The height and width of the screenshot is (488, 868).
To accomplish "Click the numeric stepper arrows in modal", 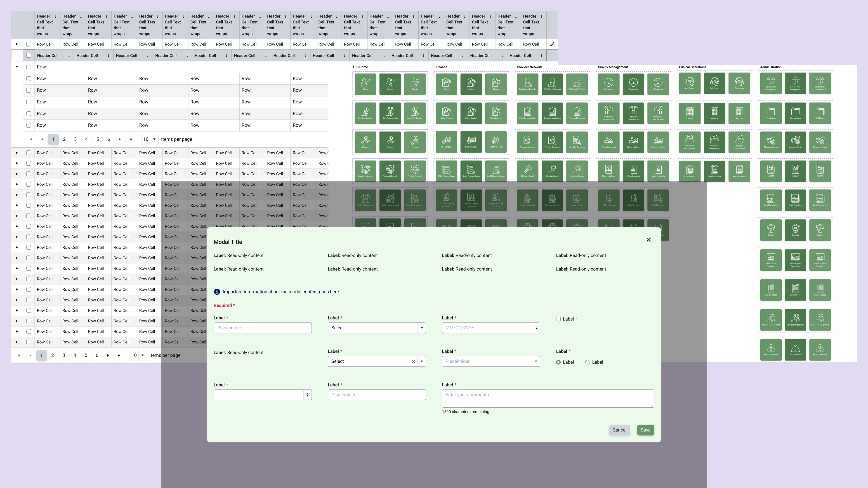I will pyautogui.click(x=307, y=395).
